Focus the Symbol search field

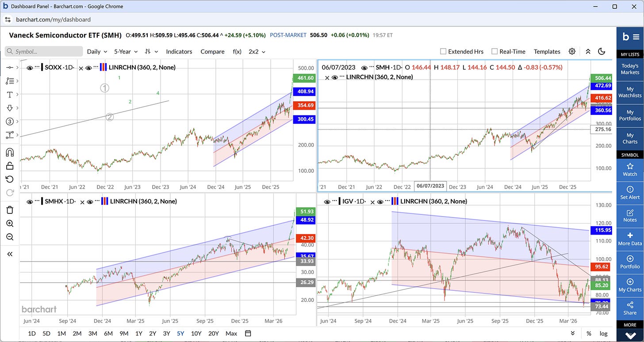[44, 51]
